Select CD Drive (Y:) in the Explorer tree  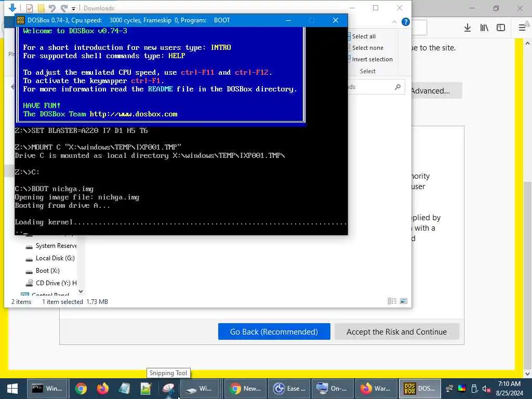point(51,283)
